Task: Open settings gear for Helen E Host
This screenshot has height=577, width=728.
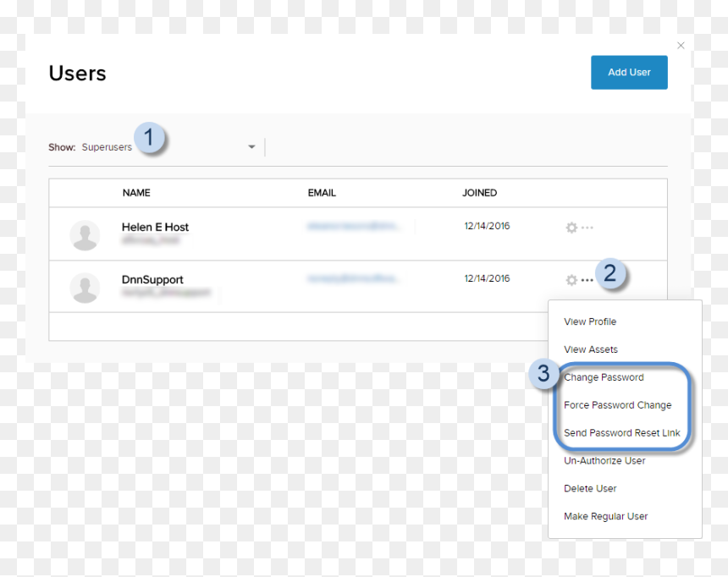Action: coord(571,228)
